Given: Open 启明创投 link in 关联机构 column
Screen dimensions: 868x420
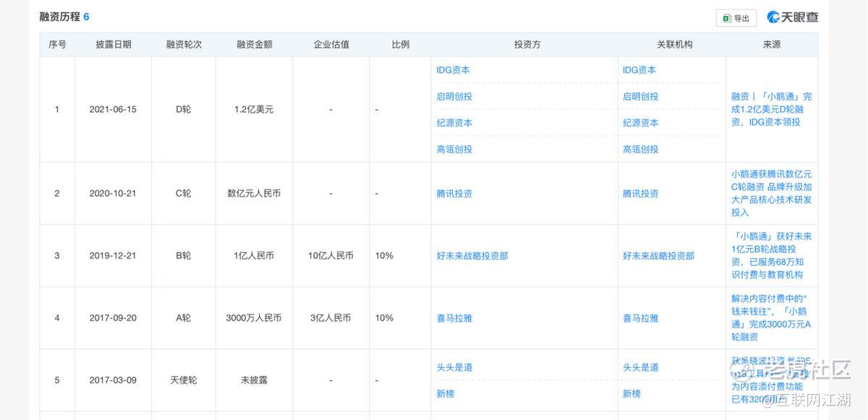Looking at the screenshot, I should pos(641,96).
